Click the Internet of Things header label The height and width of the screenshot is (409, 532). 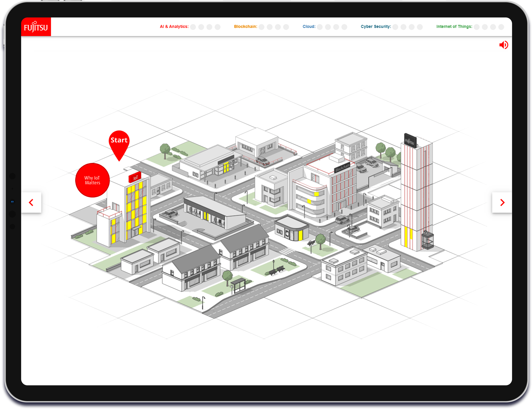[x=454, y=27]
